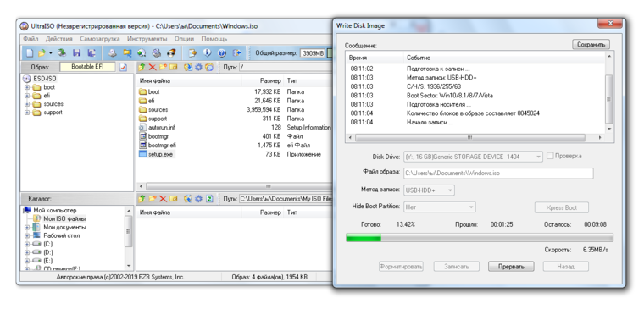
Task: Click the Save As toolbar icon
Action: [92, 53]
